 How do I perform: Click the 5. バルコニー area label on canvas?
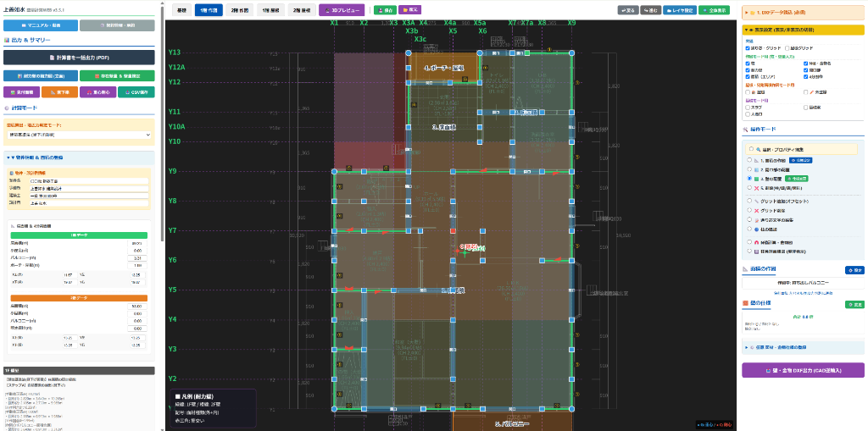[x=512, y=424]
